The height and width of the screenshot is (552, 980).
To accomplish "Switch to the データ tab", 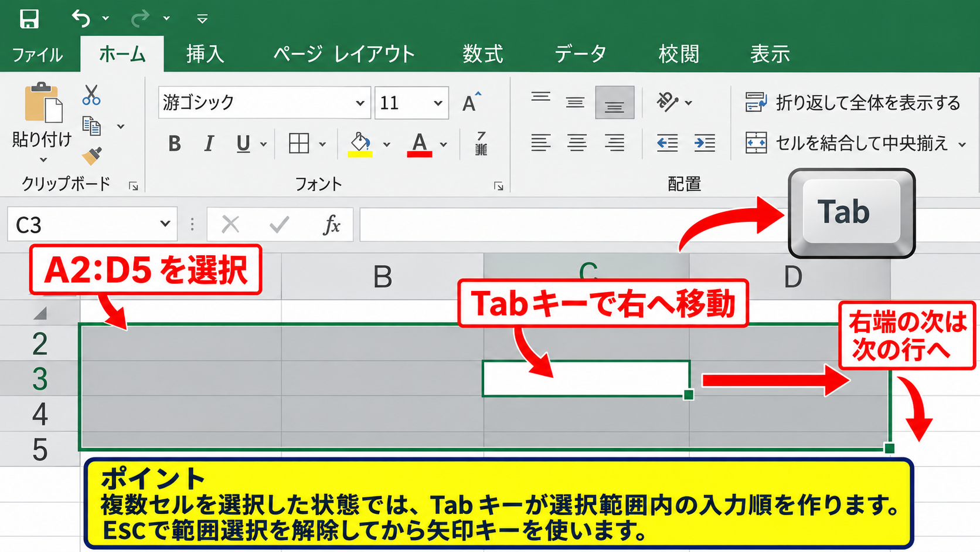I will pyautogui.click(x=581, y=55).
